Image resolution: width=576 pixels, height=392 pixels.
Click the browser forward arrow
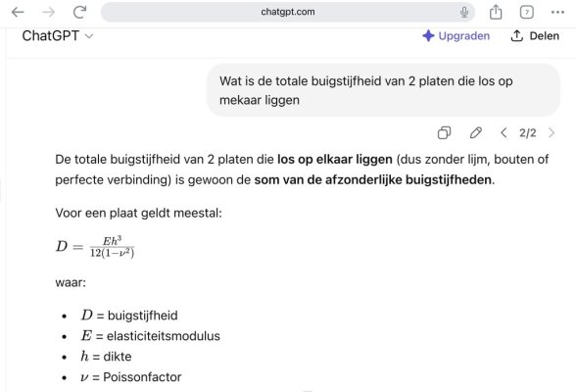pos(49,12)
